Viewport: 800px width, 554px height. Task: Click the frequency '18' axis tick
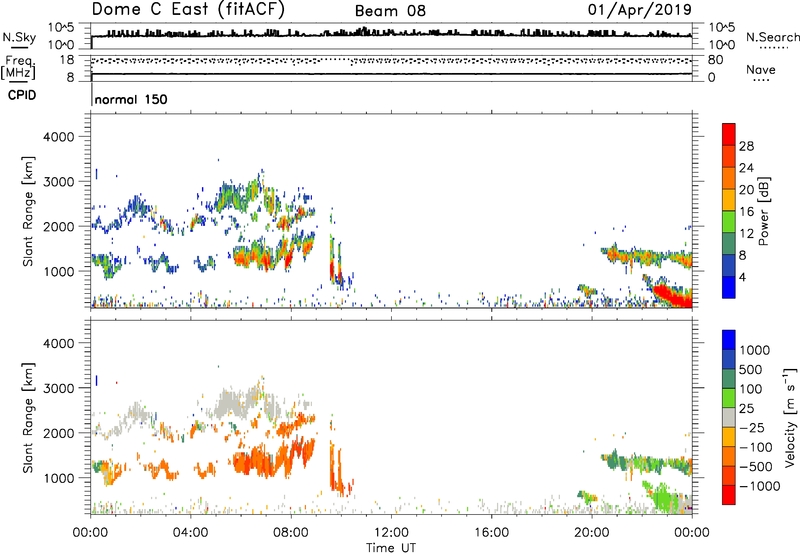click(x=67, y=60)
